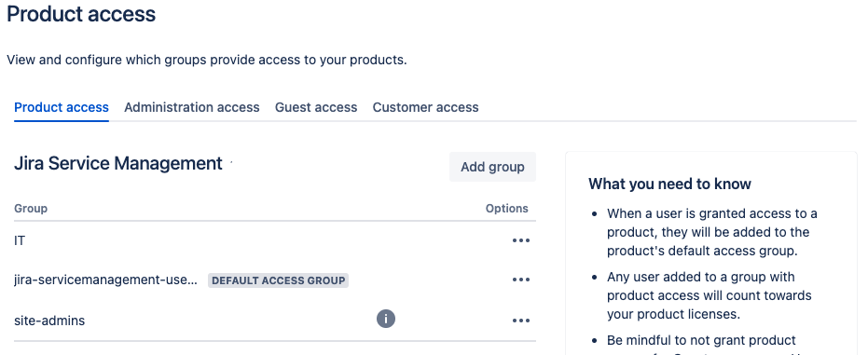868x355 pixels.
Task: Select the Product access tab
Action: (62, 107)
